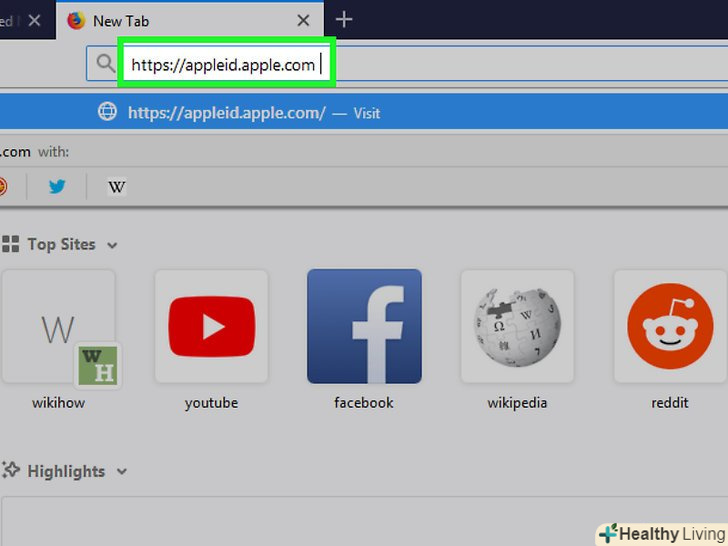Click the Highlights heading

pos(66,471)
